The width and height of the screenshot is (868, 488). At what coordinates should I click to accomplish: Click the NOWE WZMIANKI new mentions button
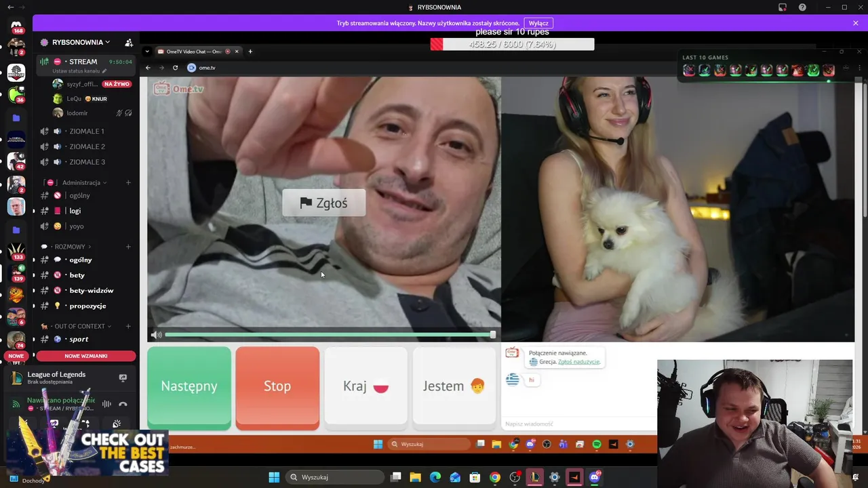[86, 356]
